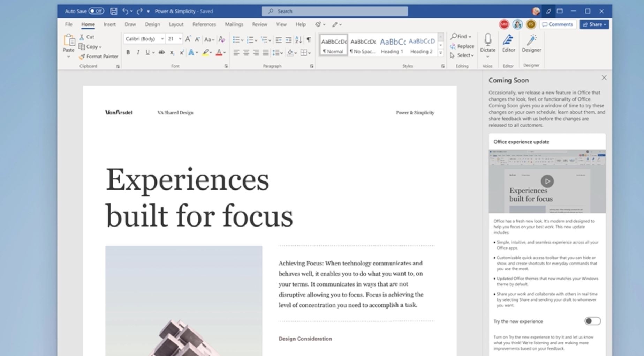Increase the font size
Screen dimensions: 644x356
[x=188, y=39]
